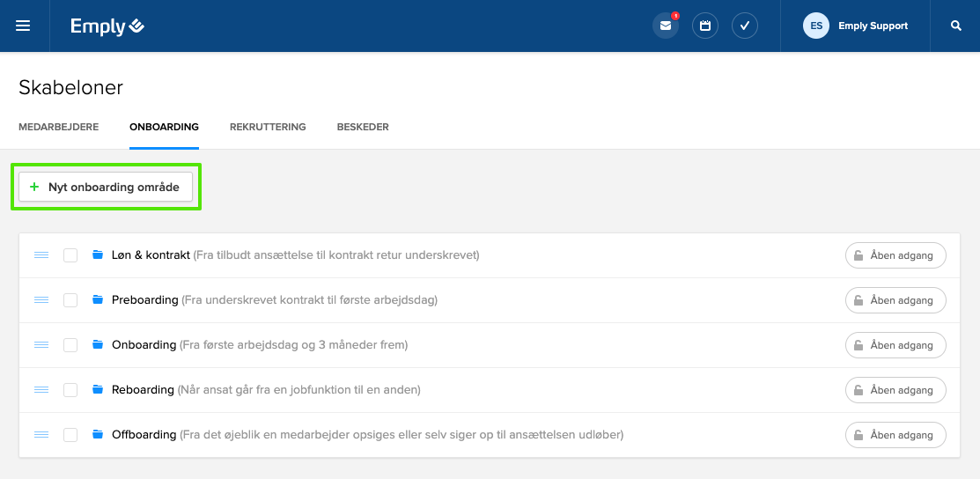Screen dimensions: 980x479
Task: Open the hamburger main menu
Action: tap(23, 26)
